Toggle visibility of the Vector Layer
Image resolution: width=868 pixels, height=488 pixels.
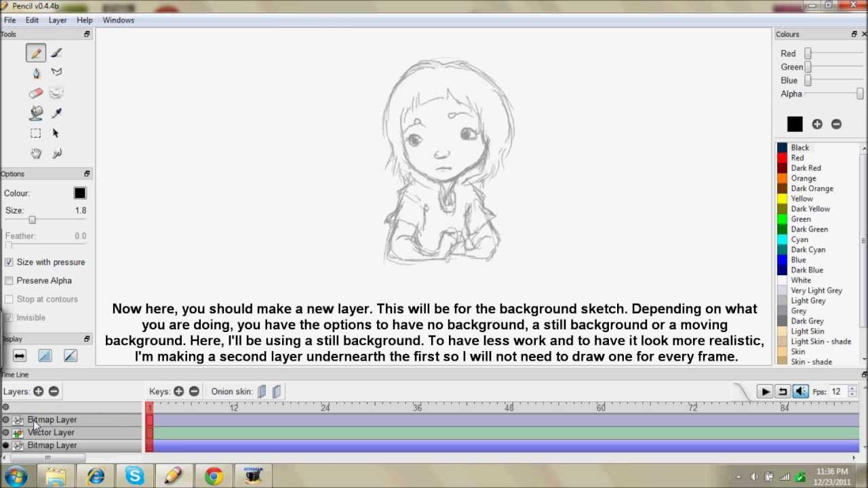coord(6,432)
